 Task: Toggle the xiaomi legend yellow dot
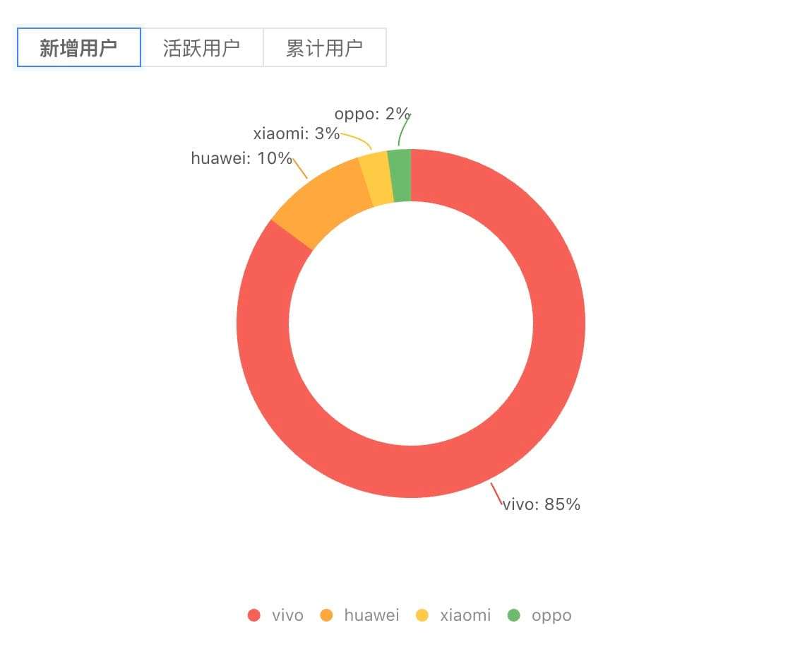[x=422, y=615]
